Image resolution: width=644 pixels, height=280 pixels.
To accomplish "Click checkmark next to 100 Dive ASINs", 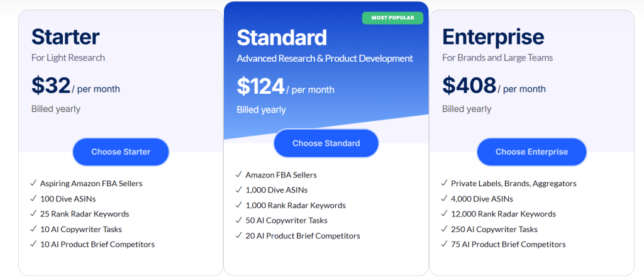I will (x=34, y=199).
